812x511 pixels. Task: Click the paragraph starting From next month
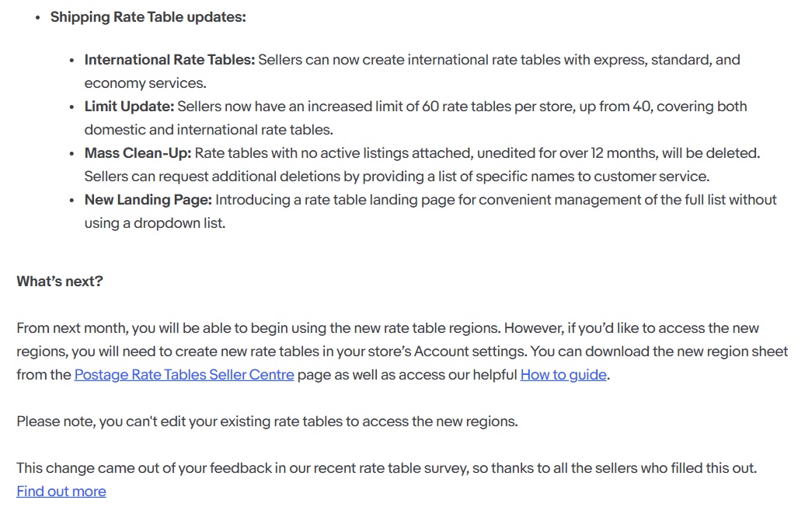coord(403,352)
